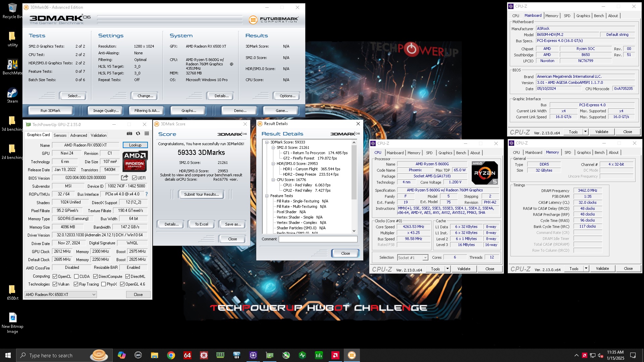Open the Graphics tab in the Processor CPU-Z window
The height and width of the screenshot is (362, 644).
tap(445, 153)
